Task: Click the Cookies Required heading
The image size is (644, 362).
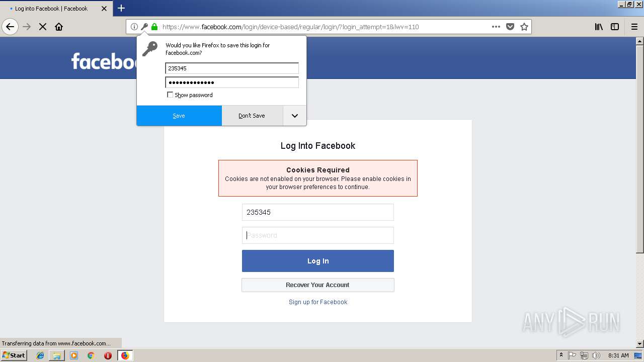Action: 318,170
